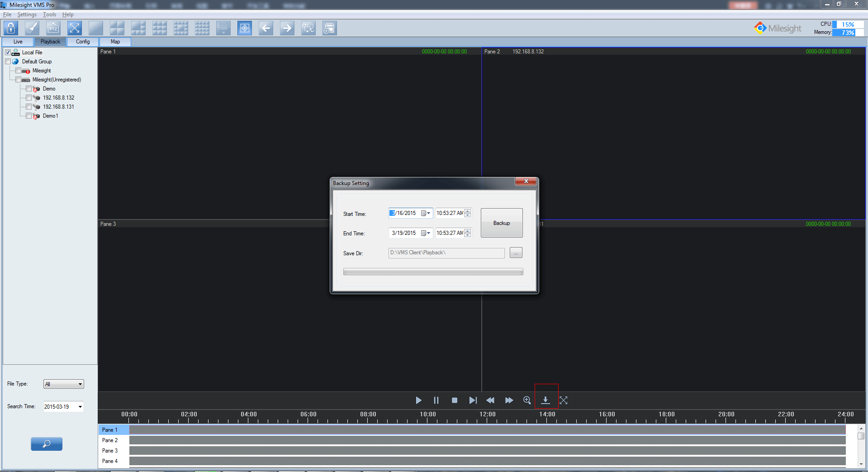Increase the Start Time clock value
The width and height of the screenshot is (868, 472).
click(468, 211)
